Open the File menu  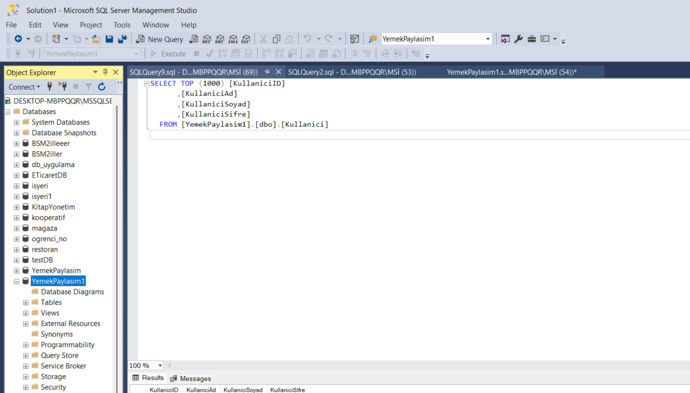[x=11, y=25]
